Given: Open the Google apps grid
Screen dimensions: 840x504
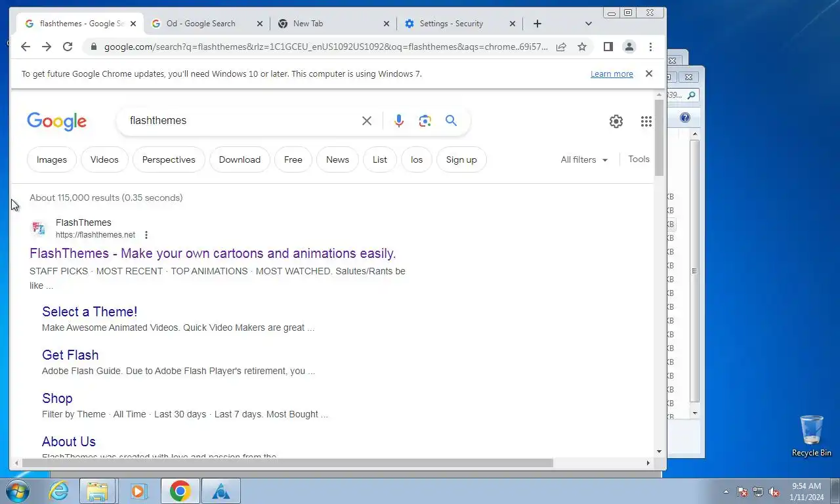Looking at the screenshot, I should point(646,121).
